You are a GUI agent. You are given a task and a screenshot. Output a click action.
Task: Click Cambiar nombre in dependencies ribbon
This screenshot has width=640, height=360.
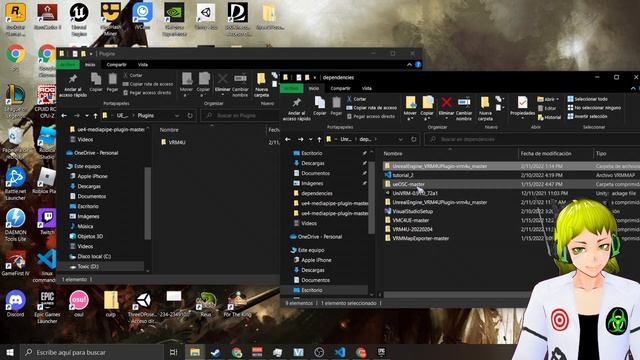click(464, 109)
